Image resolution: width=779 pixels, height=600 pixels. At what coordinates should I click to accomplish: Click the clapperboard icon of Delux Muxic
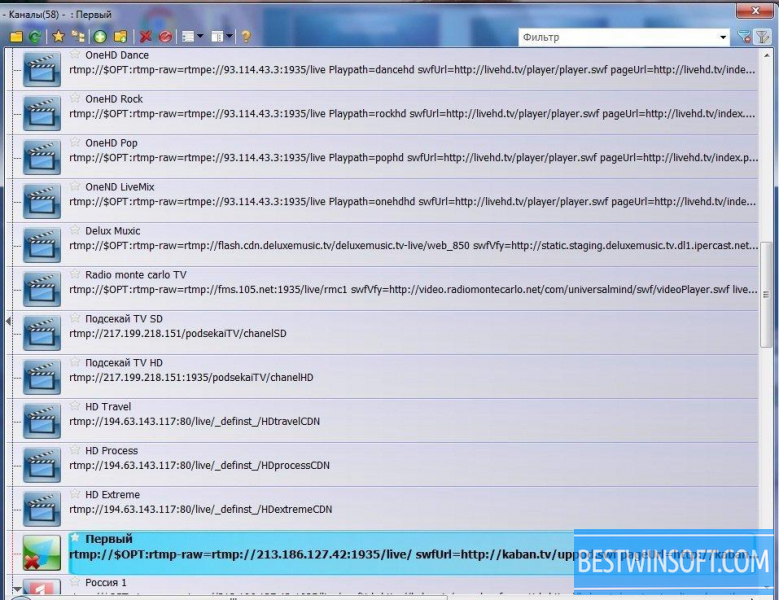[x=42, y=245]
